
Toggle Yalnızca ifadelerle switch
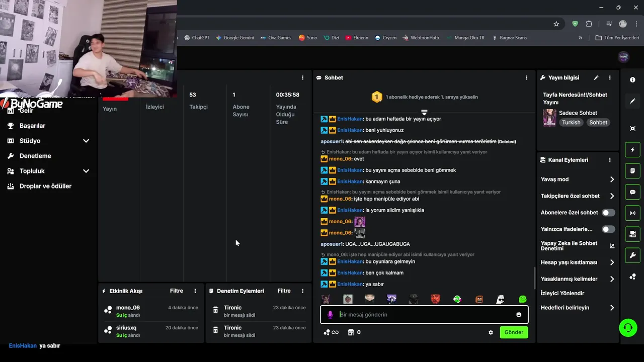click(x=608, y=229)
